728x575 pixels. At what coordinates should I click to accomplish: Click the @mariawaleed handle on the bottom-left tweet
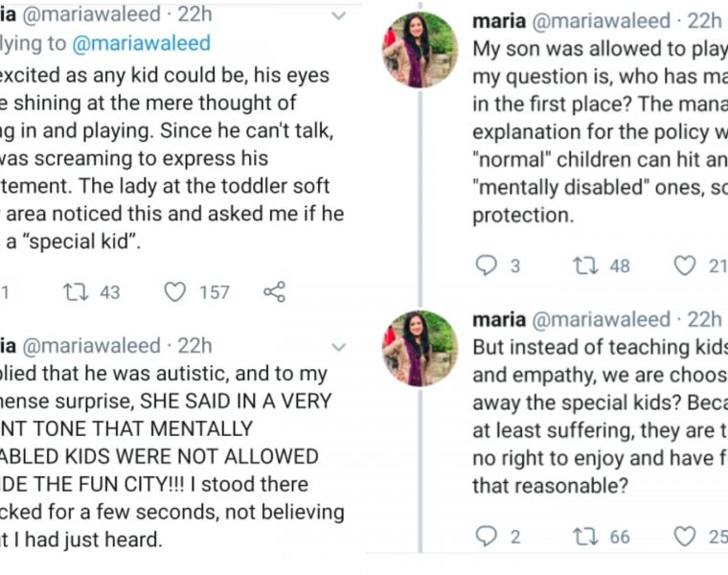coord(89,346)
